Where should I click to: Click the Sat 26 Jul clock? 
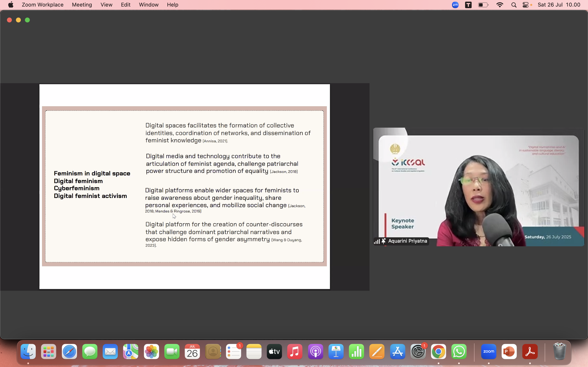[x=559, y=5]
